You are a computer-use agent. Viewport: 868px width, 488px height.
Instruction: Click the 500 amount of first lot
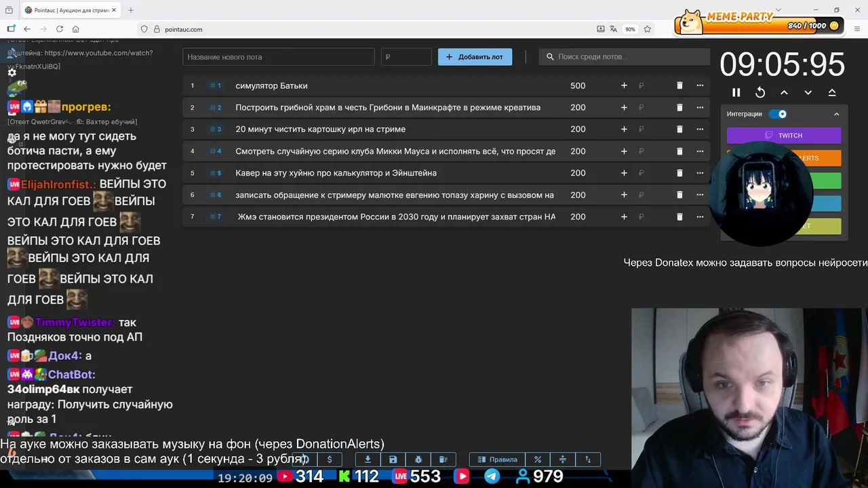tap(578, 85)
